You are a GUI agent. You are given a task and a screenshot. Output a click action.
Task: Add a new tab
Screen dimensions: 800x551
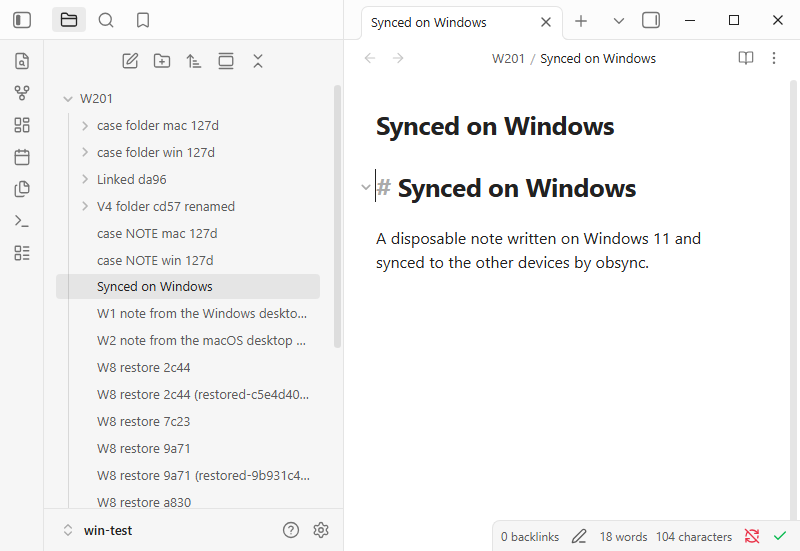pyautogui.click(x=581, y=21)
